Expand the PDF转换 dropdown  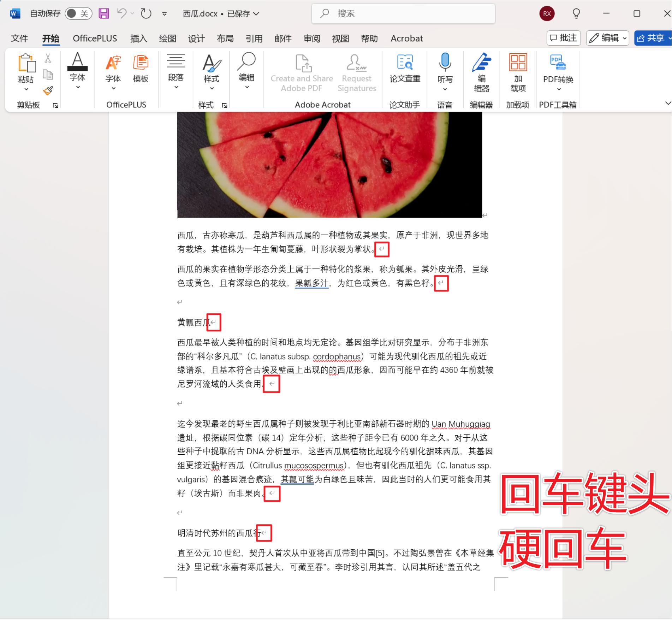(x=558, y=89)
